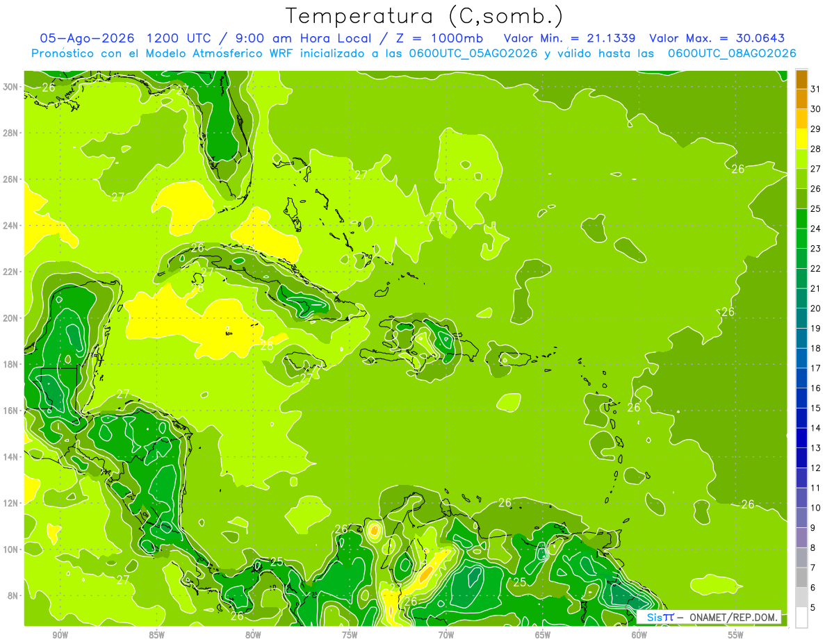This screenshot has width=834, height=644.
Task: Click the '22' colorbar scale label
Action: [816, 268]
